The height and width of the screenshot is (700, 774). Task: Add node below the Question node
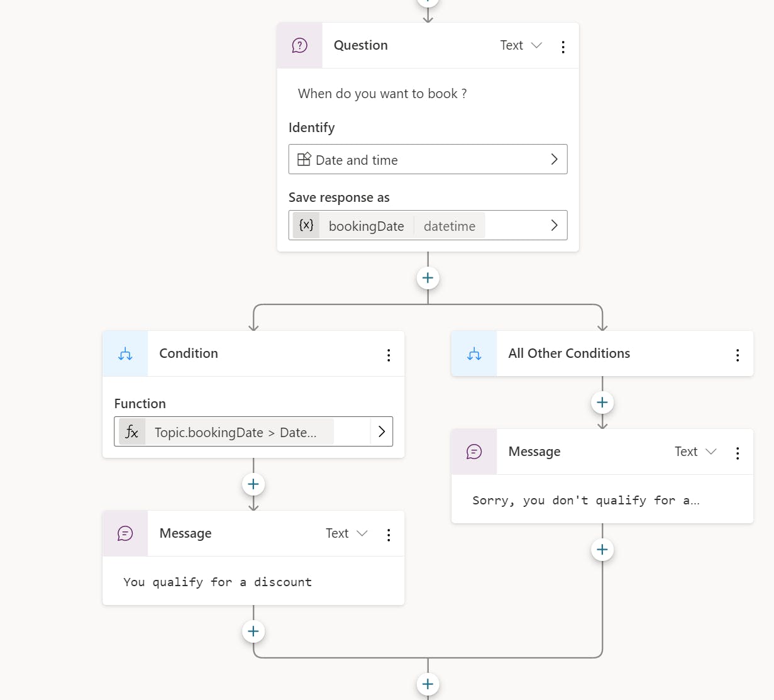pyautogui.click(x=428, y=278)
